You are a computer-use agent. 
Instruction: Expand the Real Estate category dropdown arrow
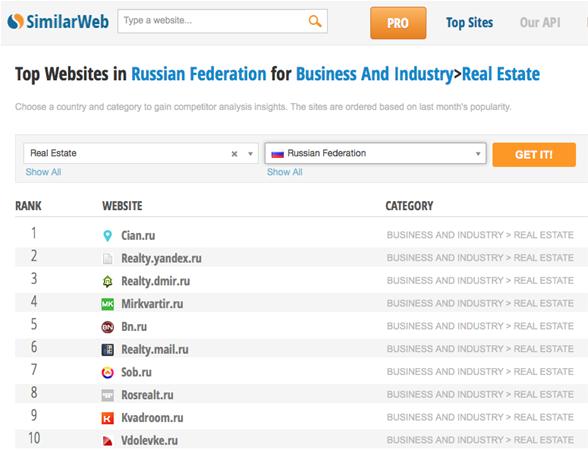click(x=250, y=154)
